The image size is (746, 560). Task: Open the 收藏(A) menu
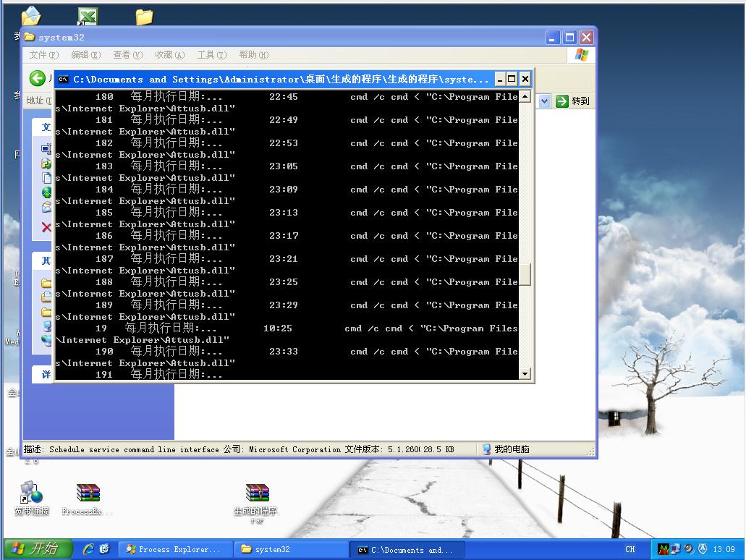[x=170, y=55]
